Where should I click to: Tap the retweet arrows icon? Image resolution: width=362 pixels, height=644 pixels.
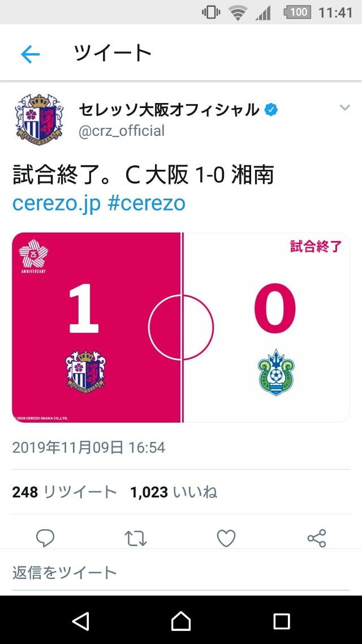135,538
